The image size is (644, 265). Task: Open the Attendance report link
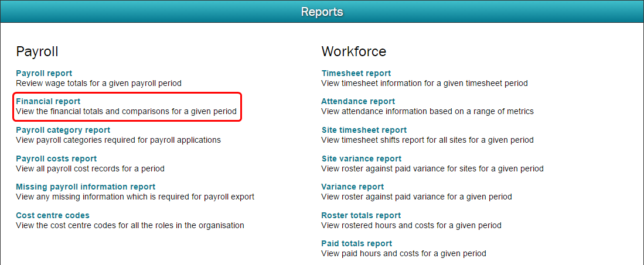tap(358, 101)
